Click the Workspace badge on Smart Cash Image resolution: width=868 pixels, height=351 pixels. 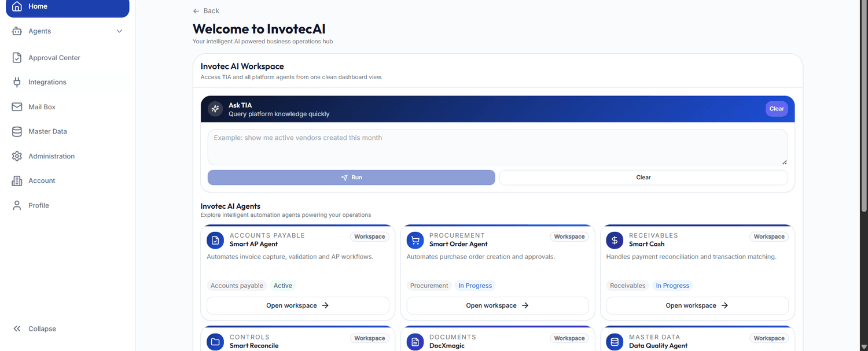click(769, 237)
